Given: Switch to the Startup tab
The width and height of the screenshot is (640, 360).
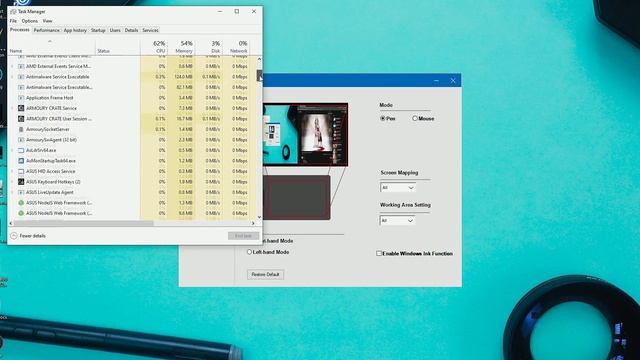Looking at the screenshot, I should coord(98,30).
